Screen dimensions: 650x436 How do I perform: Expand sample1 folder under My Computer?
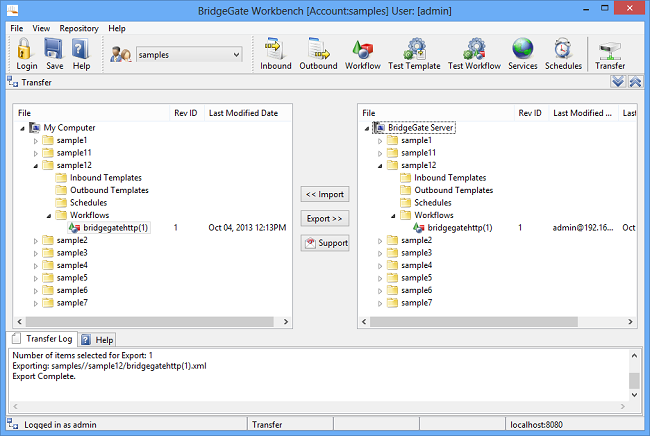tap(36, 140)
